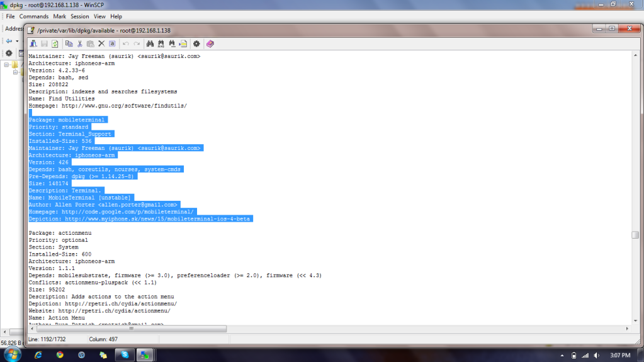Click the gear icon in WinSCP main toolbar
The image size is (644, 362).
[x=9, y=54]
